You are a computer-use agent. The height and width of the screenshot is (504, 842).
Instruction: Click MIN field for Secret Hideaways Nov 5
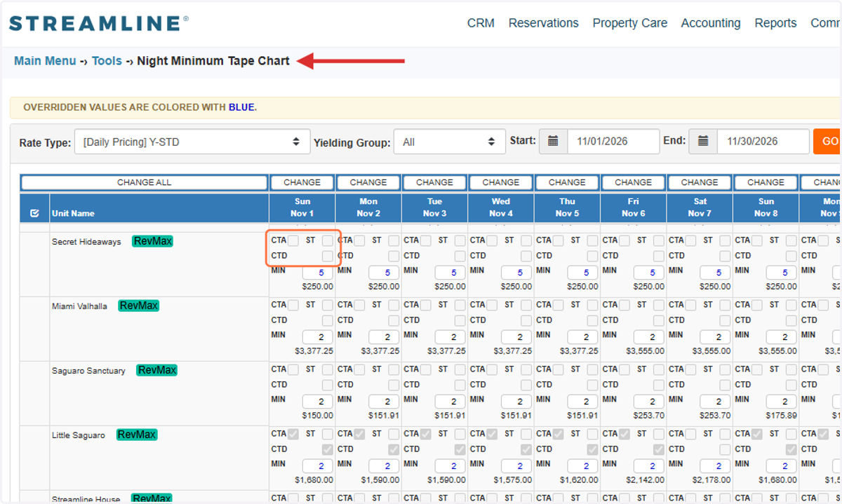coord(582,272)
